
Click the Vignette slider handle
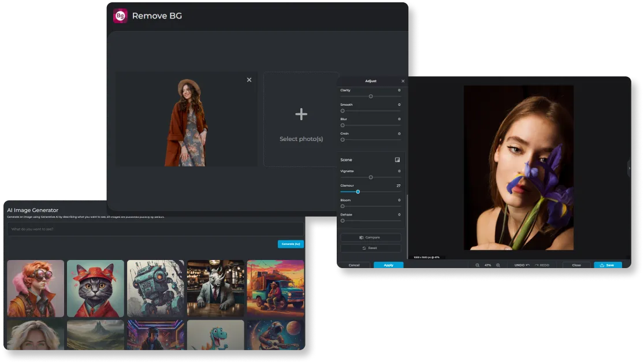point(370,177)
